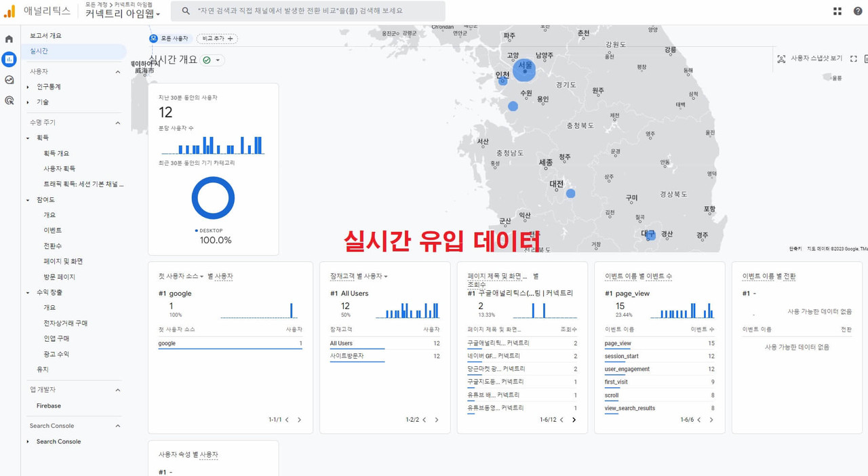
Task: Open 페이지 및 화면 report
Action: [63, 261]
